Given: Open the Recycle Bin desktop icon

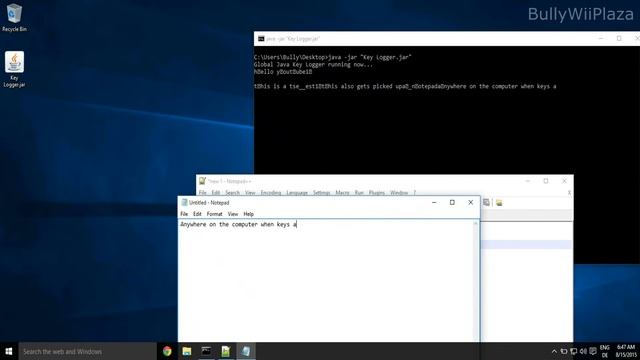Looking at the screenshot, I should pyautogui.click(x=14, y=18).
